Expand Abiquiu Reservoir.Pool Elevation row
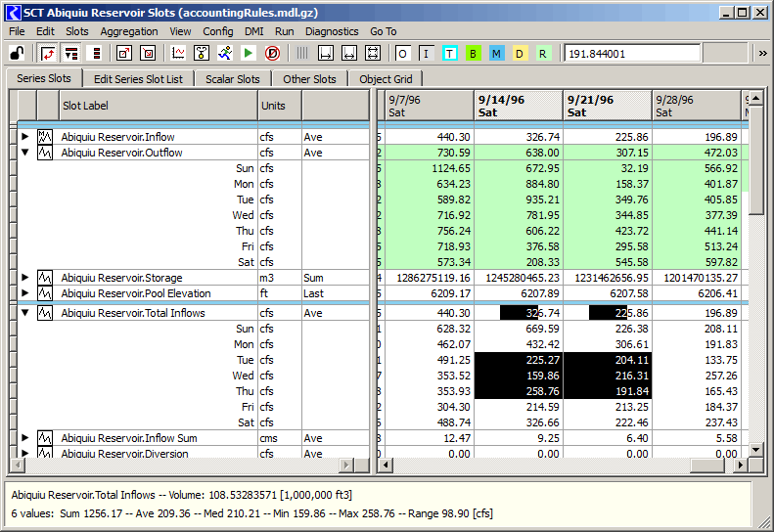Screen dimensions: 774x532 click(x=24, y=293)
